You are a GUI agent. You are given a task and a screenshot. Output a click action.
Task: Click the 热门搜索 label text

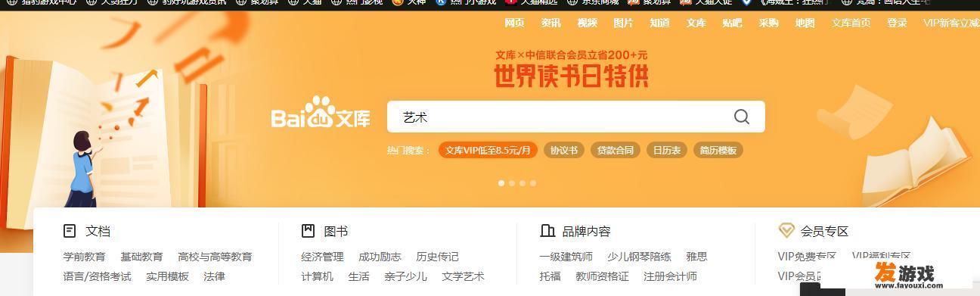tap(408, 150)
